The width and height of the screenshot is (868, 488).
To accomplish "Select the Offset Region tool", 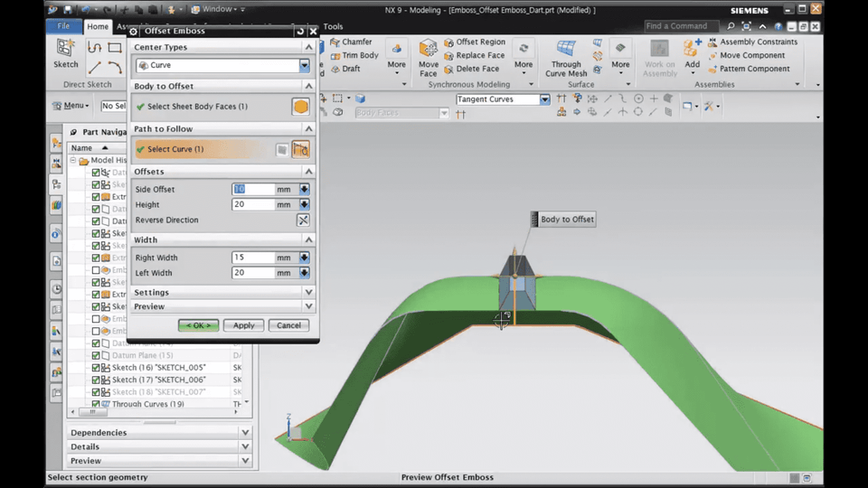I will pos(475,42).
